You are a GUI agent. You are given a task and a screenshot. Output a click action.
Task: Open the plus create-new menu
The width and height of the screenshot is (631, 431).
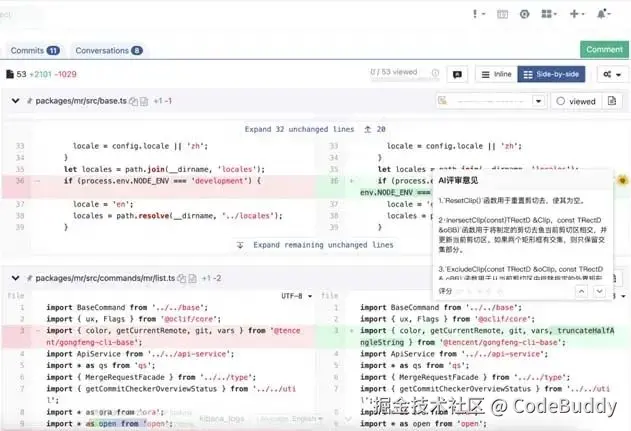click(x=577, y=14)
